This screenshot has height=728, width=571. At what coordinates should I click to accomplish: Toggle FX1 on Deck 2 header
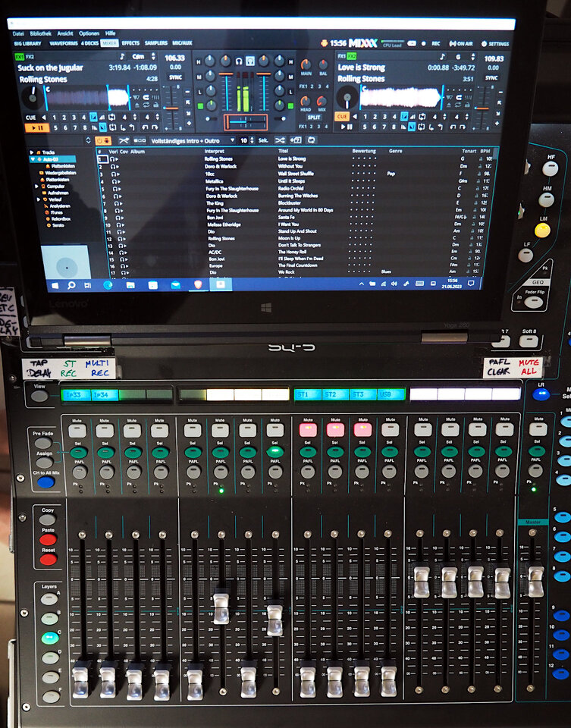point(341,55)
